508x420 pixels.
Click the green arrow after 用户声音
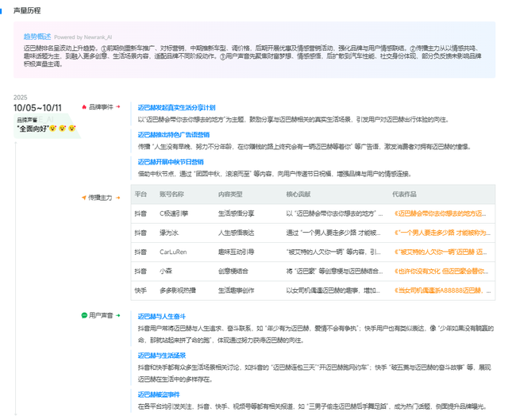pyautogui.click(x=119, y=315)
